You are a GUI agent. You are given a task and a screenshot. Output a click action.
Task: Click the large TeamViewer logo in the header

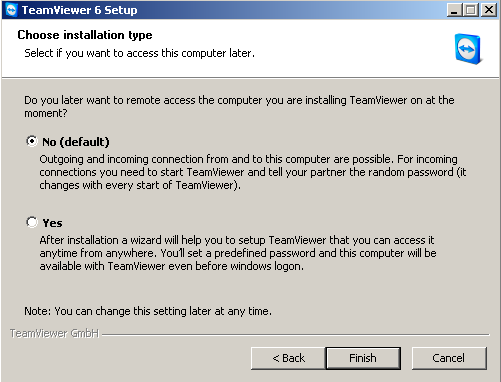coord(468,49)
